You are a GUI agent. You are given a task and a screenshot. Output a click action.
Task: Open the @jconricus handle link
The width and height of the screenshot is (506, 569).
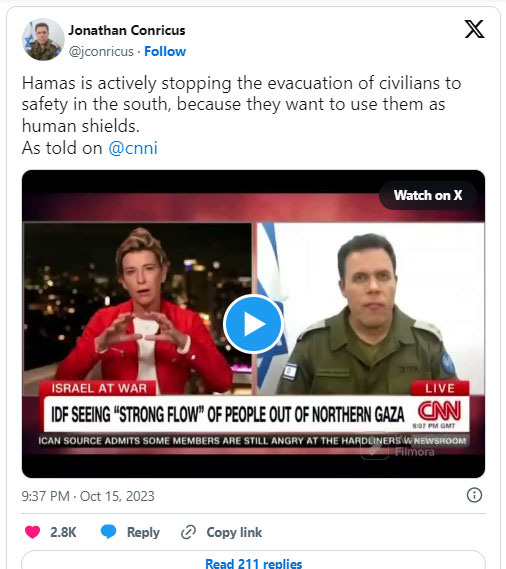(x=101, y=52)
